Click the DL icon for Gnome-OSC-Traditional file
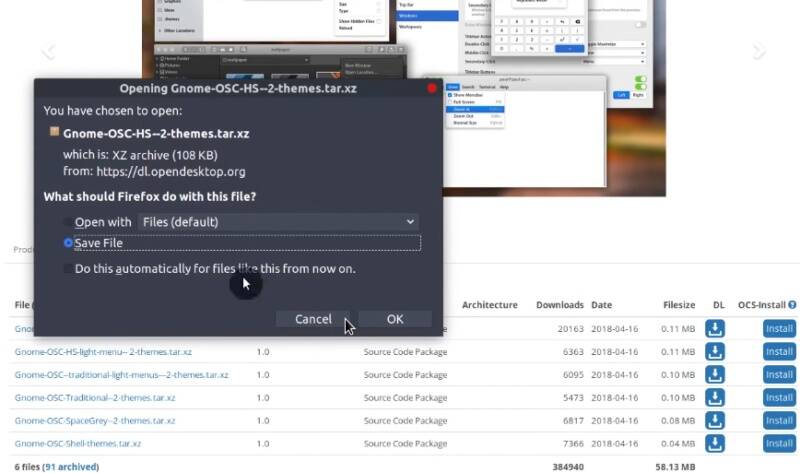 715,397
